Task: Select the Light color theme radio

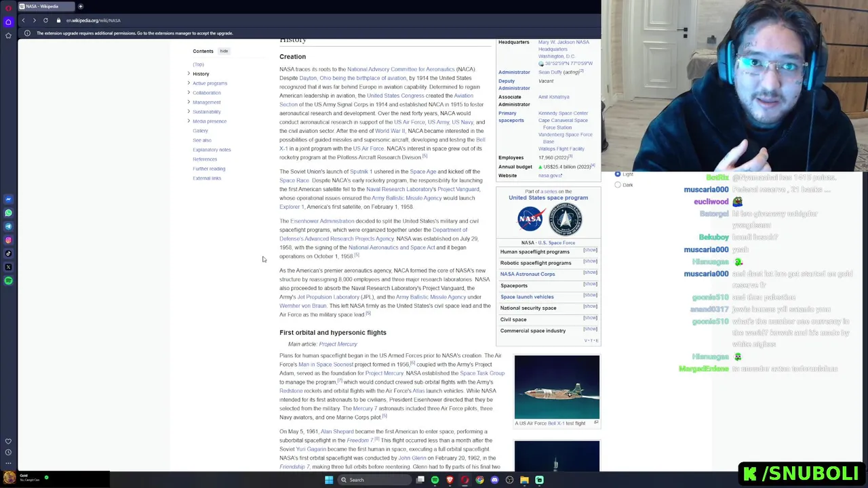Action: 618,174
